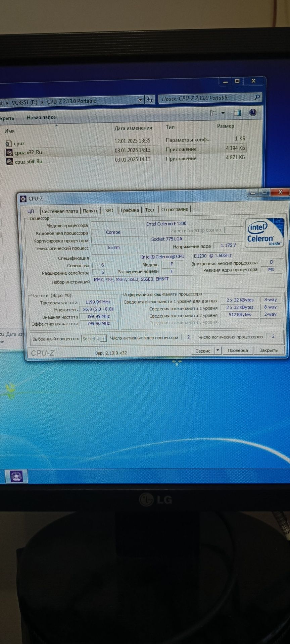Sort by the Дата изменения column header

(133, 128)
